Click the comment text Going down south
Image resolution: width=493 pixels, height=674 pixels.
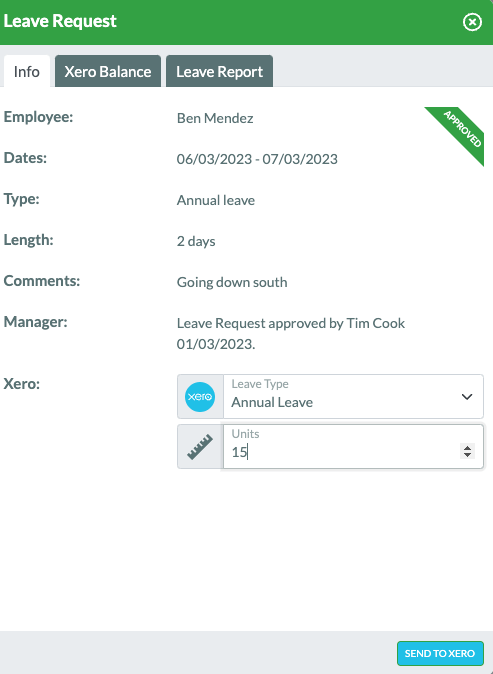point(232,282)
